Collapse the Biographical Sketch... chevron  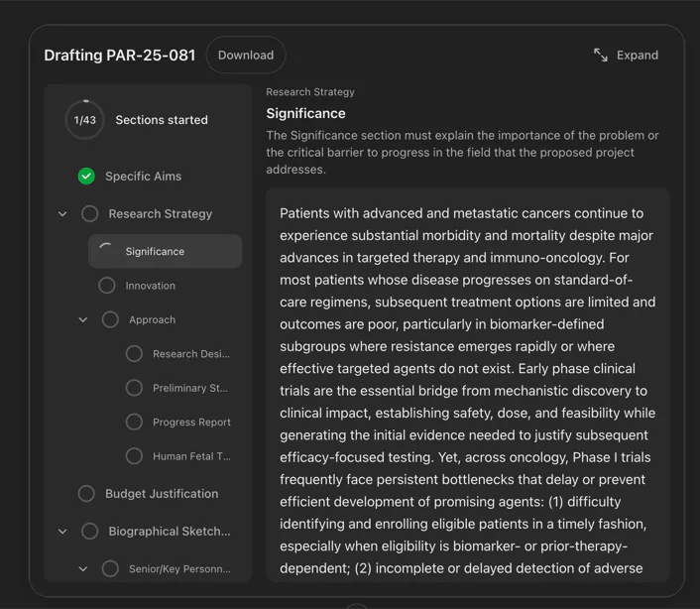click(62, 532)
